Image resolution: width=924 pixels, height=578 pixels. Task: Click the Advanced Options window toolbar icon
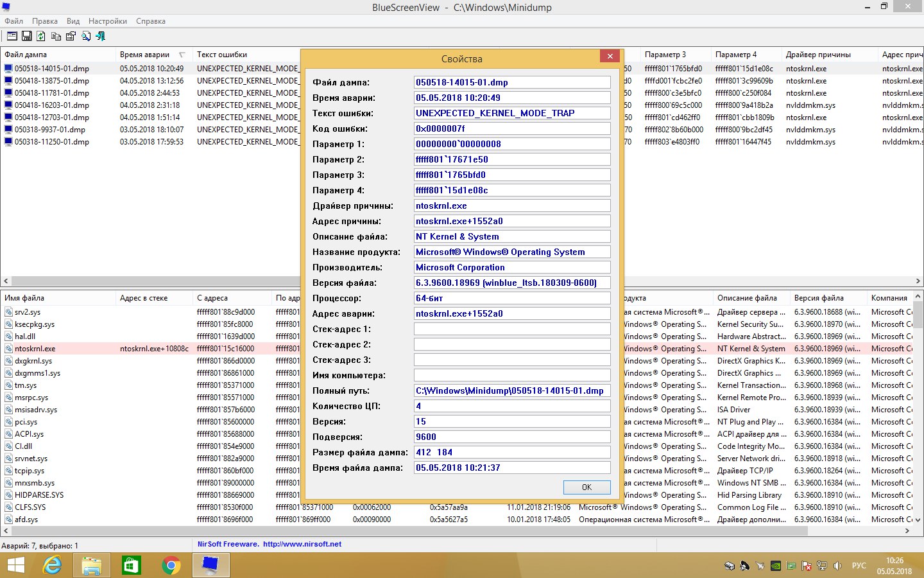(12, 36)
